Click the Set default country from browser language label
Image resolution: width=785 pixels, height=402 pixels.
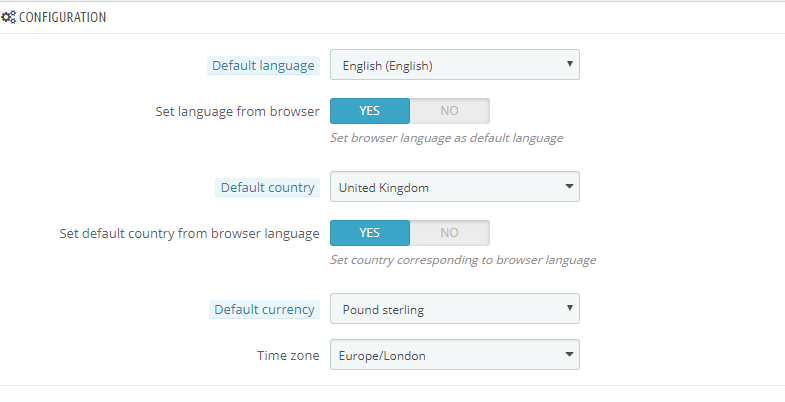click(x=189, y=233)
